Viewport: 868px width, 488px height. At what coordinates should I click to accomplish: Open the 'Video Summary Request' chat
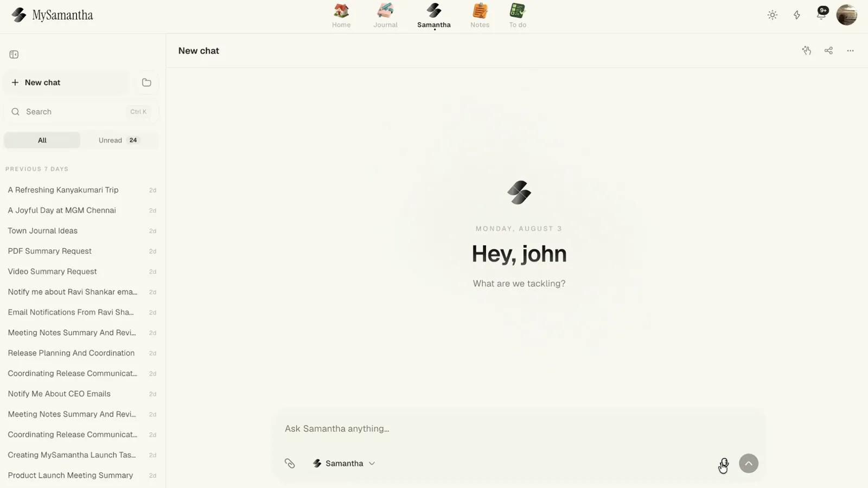pyautogui.click(x=81, y=272)
